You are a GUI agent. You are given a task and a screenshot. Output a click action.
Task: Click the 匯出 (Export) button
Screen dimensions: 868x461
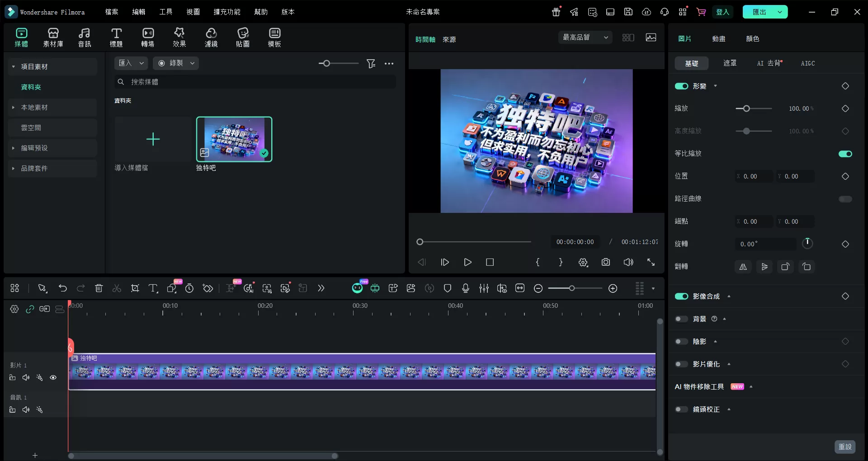(760, 12)
